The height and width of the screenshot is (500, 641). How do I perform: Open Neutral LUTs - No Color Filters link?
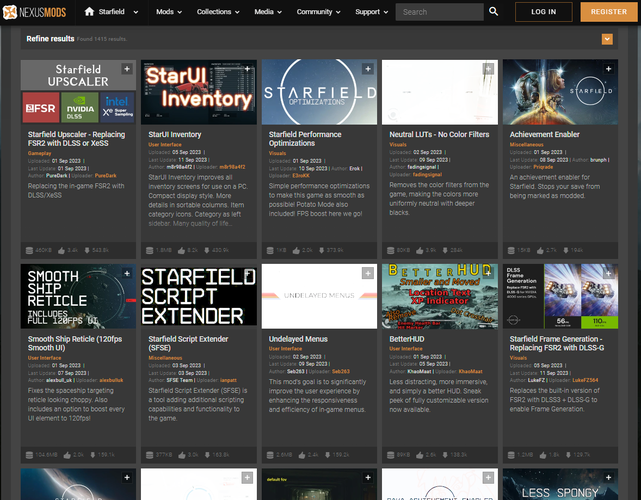(x=439, y=135)
